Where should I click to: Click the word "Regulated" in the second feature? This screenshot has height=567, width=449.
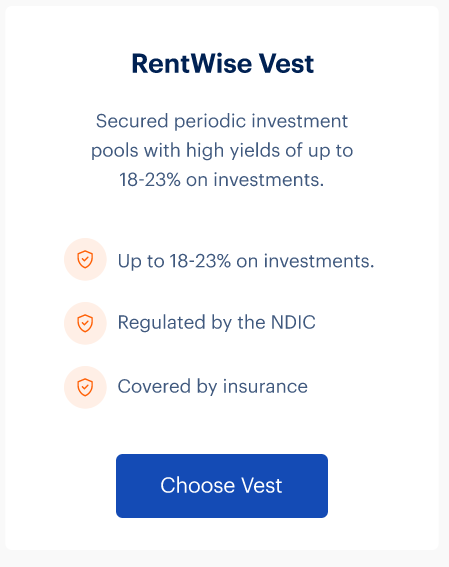tap(162, 323)
